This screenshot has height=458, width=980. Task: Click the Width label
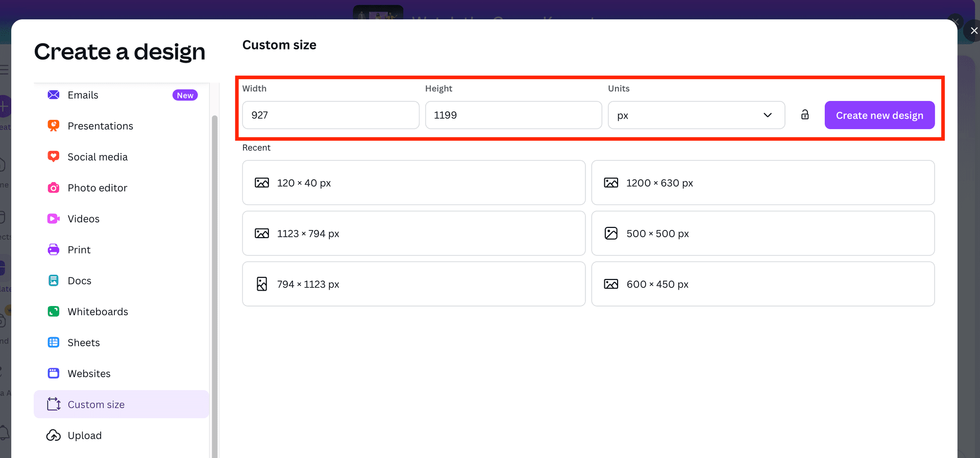(254, 88)
